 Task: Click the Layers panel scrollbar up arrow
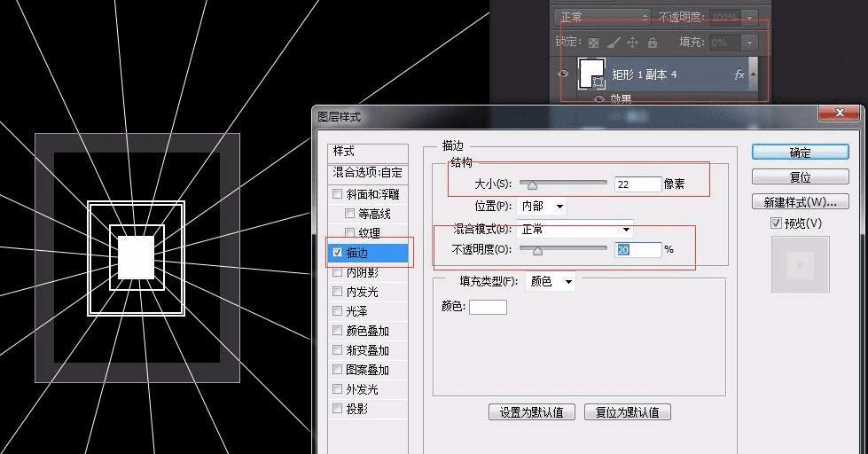[753, 74]
